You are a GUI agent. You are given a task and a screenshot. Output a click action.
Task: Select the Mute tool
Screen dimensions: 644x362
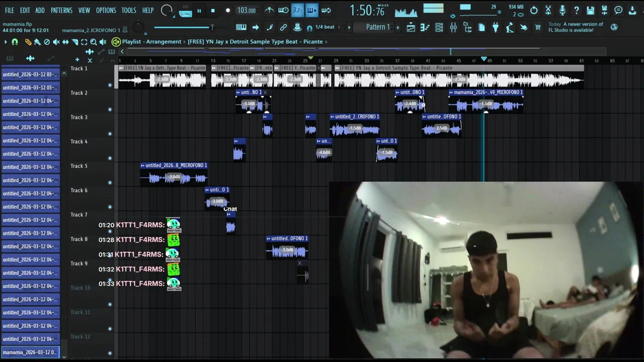pos(56,42)
